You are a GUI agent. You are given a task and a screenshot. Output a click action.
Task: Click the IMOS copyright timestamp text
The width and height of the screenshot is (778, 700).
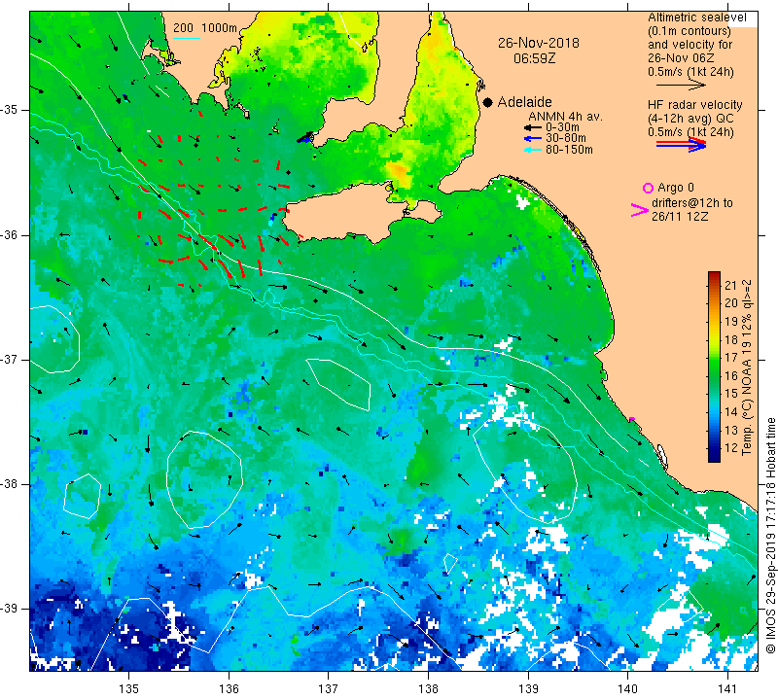(770, 535)
